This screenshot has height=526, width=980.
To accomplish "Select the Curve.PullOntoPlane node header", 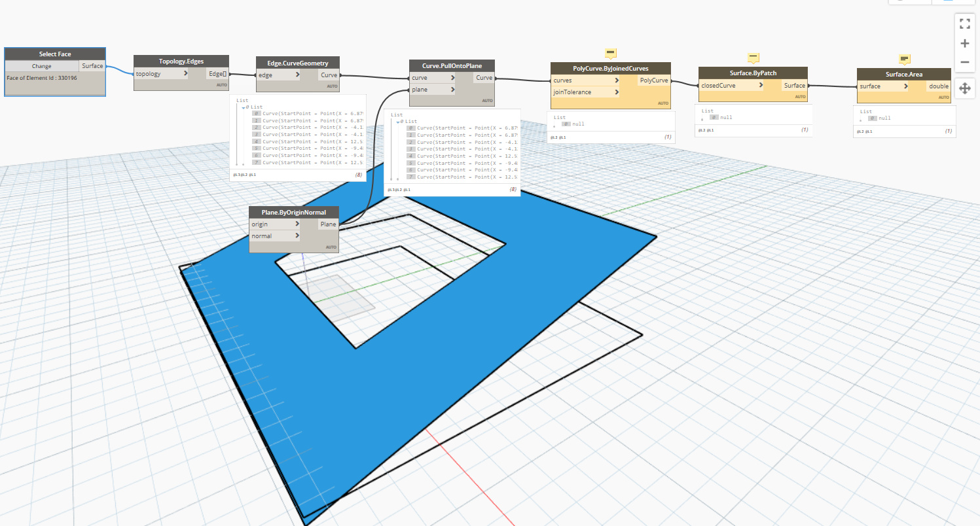I will point(452,65).
